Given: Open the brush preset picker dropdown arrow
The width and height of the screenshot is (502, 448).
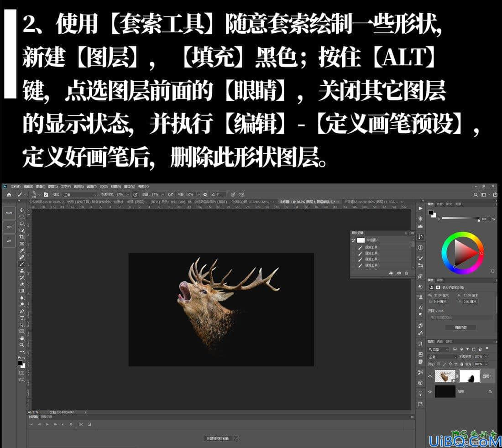Looking at the screenshot, I should (39, 194).
